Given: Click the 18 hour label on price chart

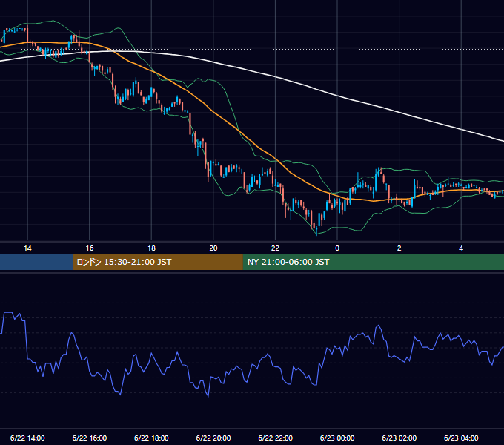Looking at the screenshot, I should [x=151, y=248].
